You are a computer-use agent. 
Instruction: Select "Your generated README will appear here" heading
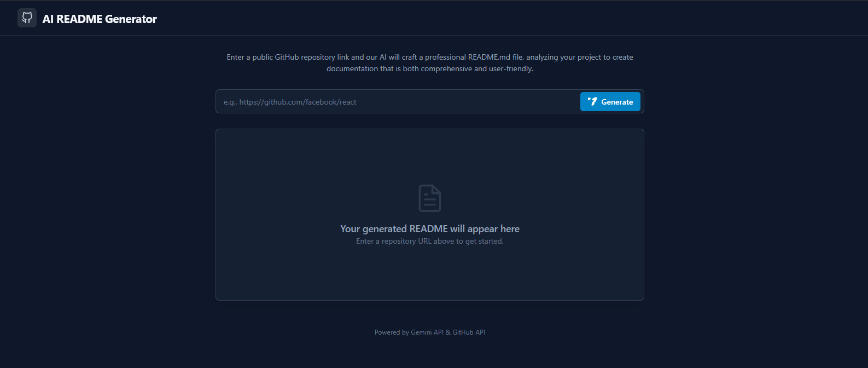coord(429,229)
